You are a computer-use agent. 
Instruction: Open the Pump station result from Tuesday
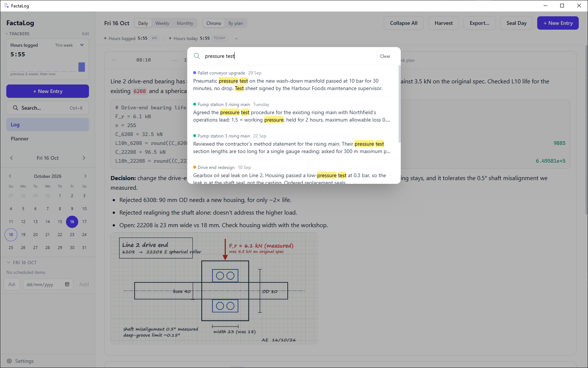293,112
